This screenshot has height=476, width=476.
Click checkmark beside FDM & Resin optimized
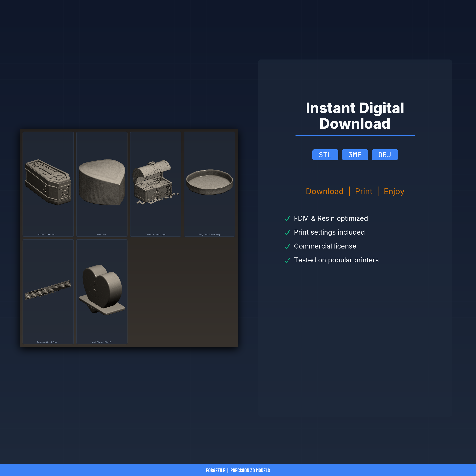click(x=287, y=219)
